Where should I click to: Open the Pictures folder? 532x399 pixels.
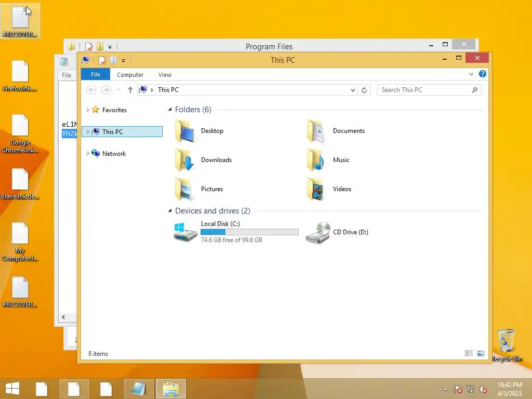(x=199, y=189)
